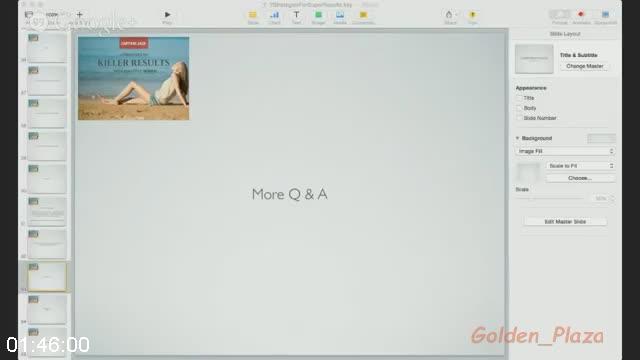Click the Scale slider in Background section

pyautogui.click(x=550, y=198)
